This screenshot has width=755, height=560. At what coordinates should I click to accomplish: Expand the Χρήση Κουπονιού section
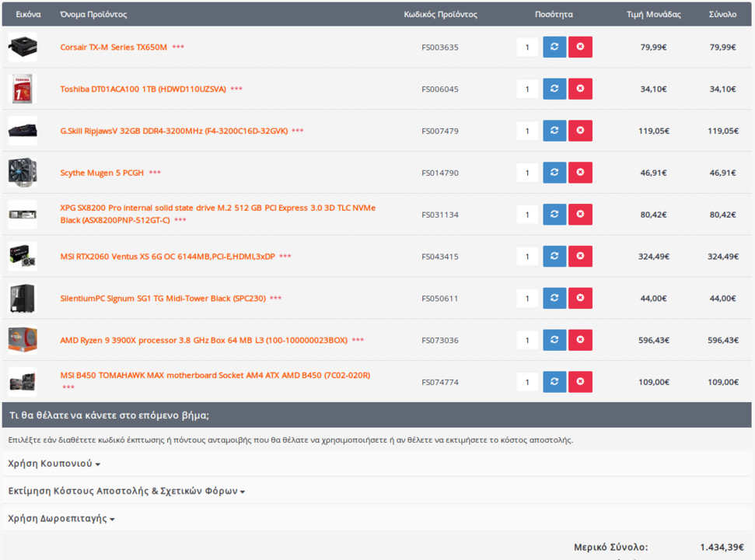point(54,464)
